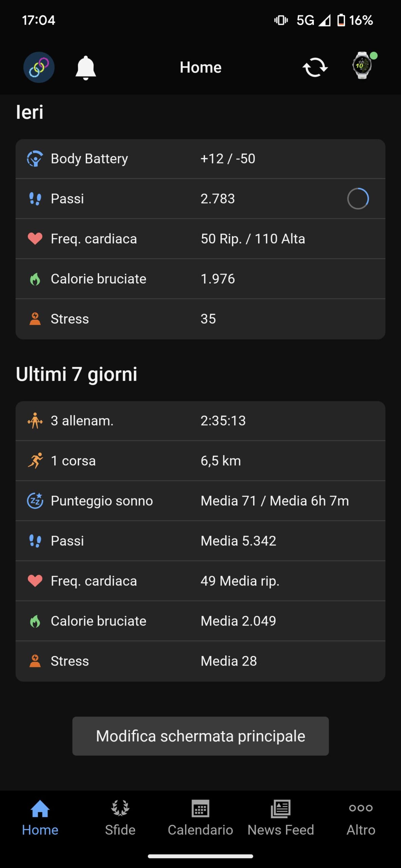This screenshot has height=868, width=401.
Task: Open Passi weekly average Media 5.342
Action: (200, 541)
